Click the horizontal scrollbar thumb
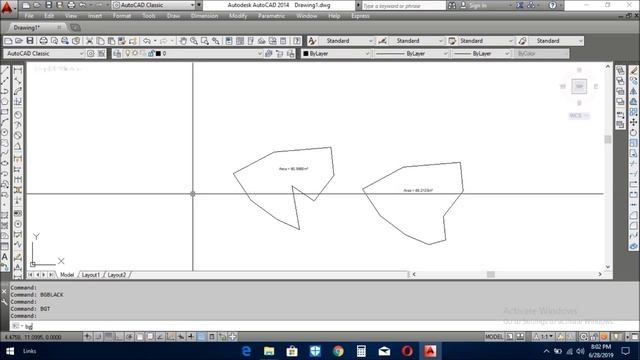 (x=491, y=274)
